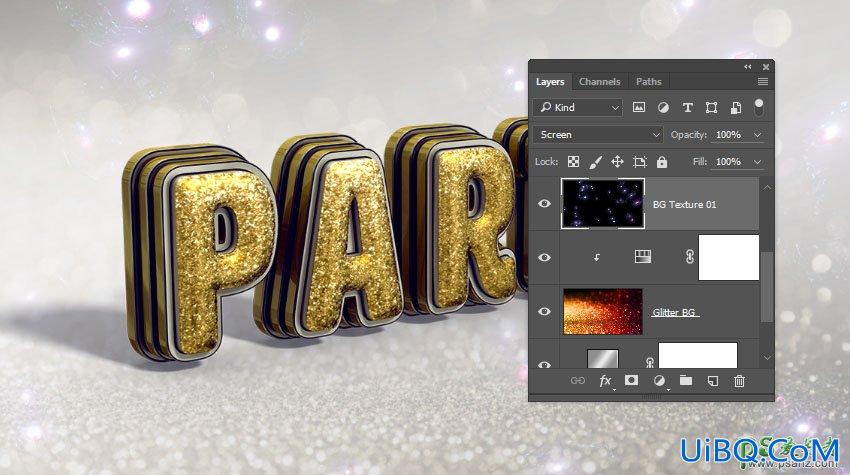This screenshot has width=850, height=475.
Task: Filter layers by shape layers icon
Action: (711, 107)
